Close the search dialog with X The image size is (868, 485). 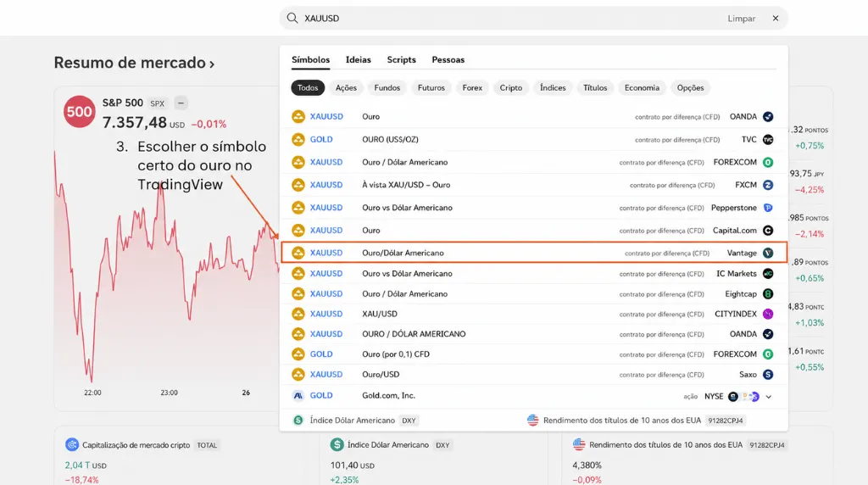pos(776,19)
